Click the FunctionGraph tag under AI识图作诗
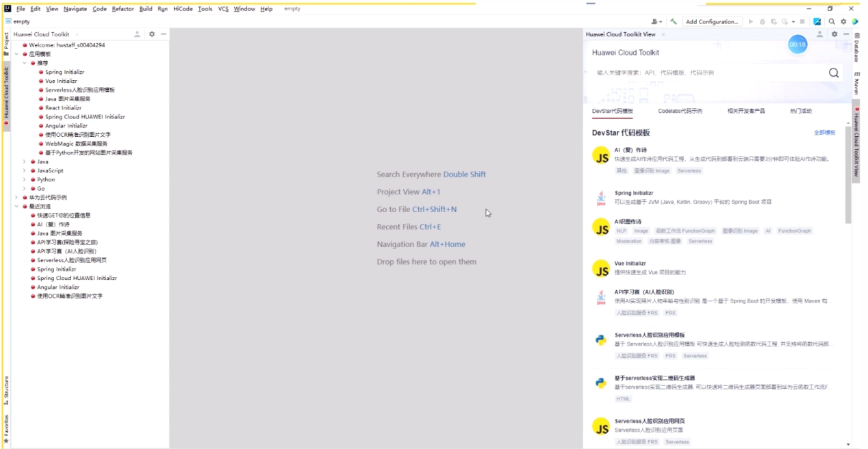This screenshot has width=868, height=449. click(x=794, y=231)
